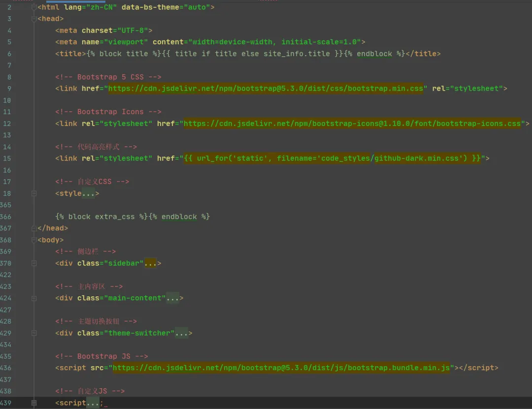Place cursor in data-bs-theme="auto" value

point(197,7)
